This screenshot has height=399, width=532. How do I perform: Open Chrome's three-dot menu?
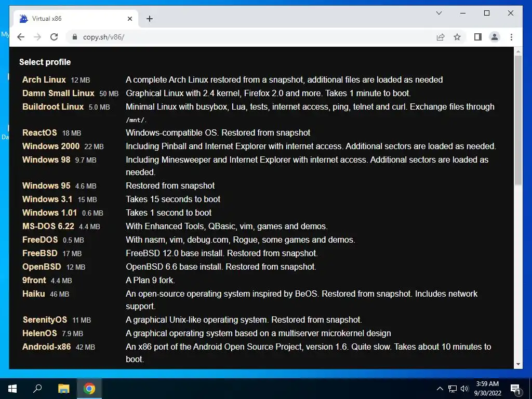[511, 37]
